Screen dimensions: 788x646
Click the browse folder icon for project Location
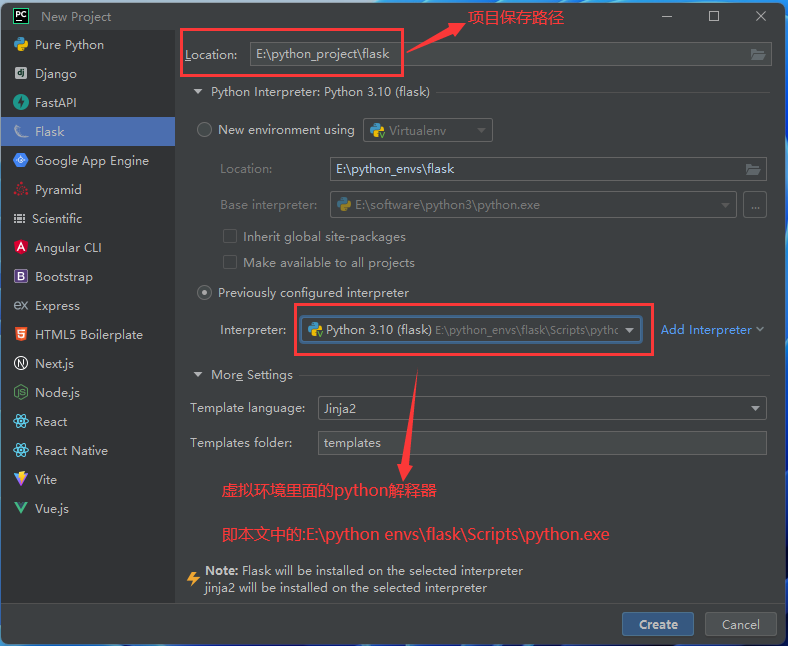(757, 54)
